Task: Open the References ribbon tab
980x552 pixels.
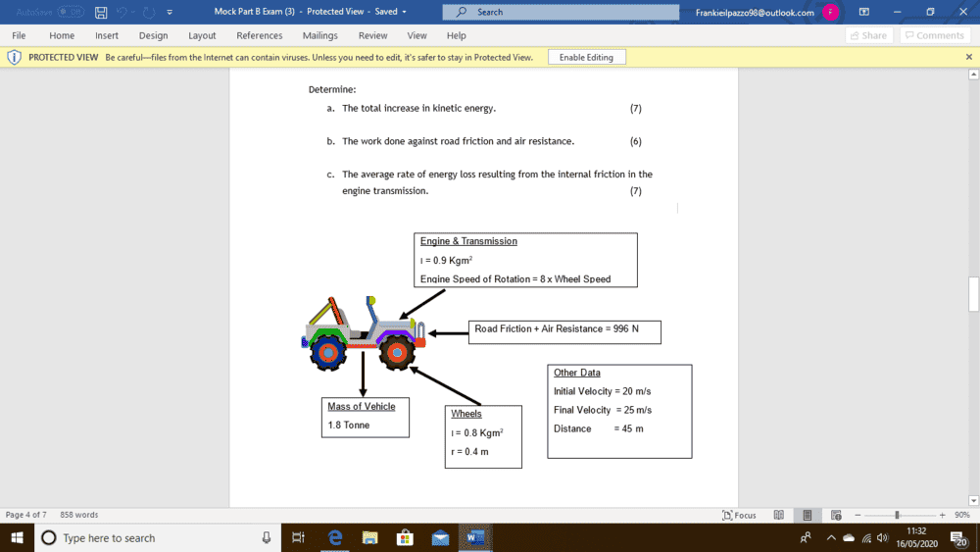Action: click(x=259, y=35)
